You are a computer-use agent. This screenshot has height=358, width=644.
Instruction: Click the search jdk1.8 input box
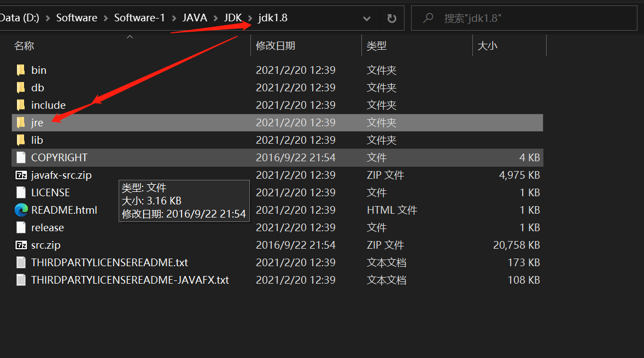tap(524, 18)
